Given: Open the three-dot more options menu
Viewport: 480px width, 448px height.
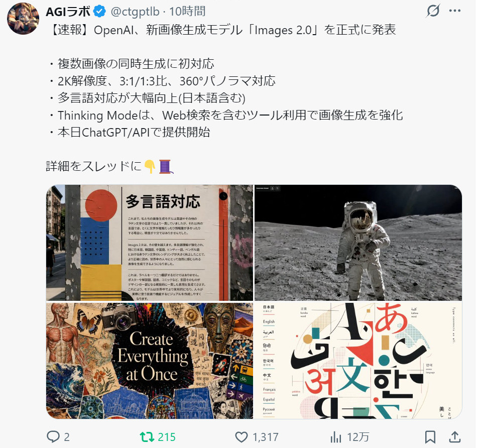Looking at the screenshot, I should click(454, 11).
